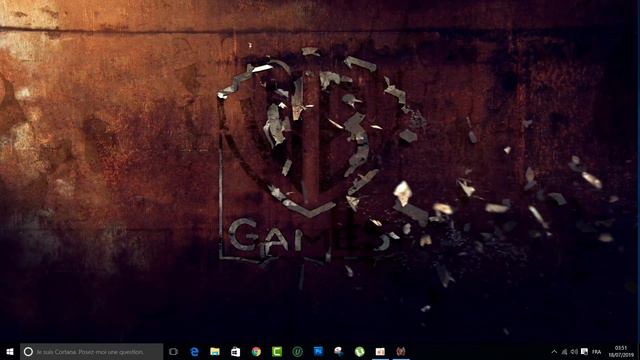Launch Microsoft Edge from the taskbar

[194, 351]
